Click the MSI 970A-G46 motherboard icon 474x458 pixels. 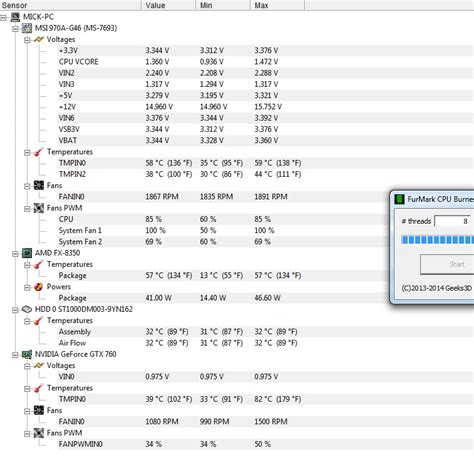[x=27, y=28]
